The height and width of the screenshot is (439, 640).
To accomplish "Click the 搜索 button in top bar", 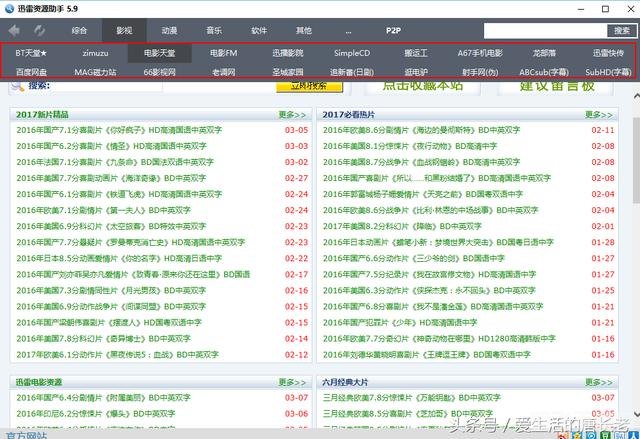I will pyautogui.click(x=622, y=31).
